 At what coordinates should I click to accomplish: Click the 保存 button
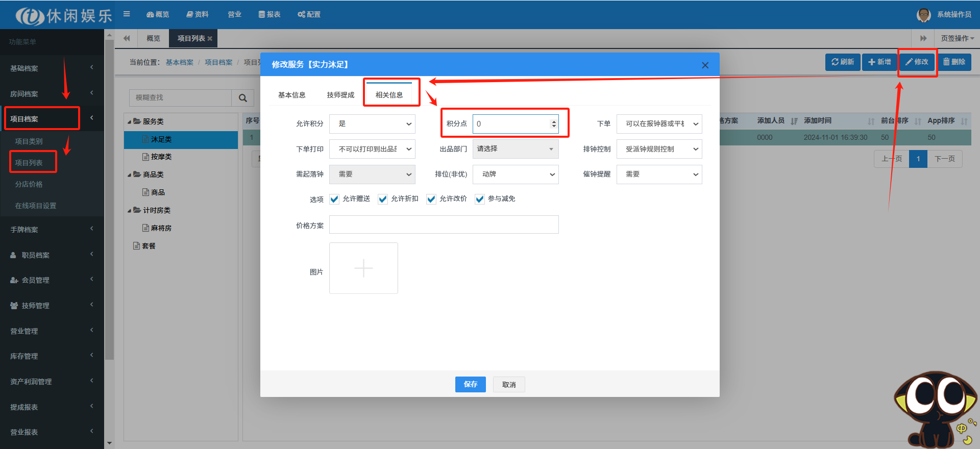[x=470, y=384]
